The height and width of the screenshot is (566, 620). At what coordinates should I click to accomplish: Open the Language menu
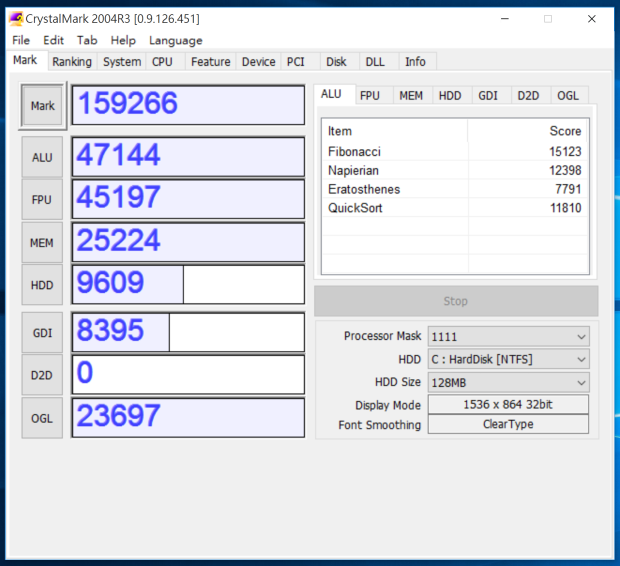point(176,40)
